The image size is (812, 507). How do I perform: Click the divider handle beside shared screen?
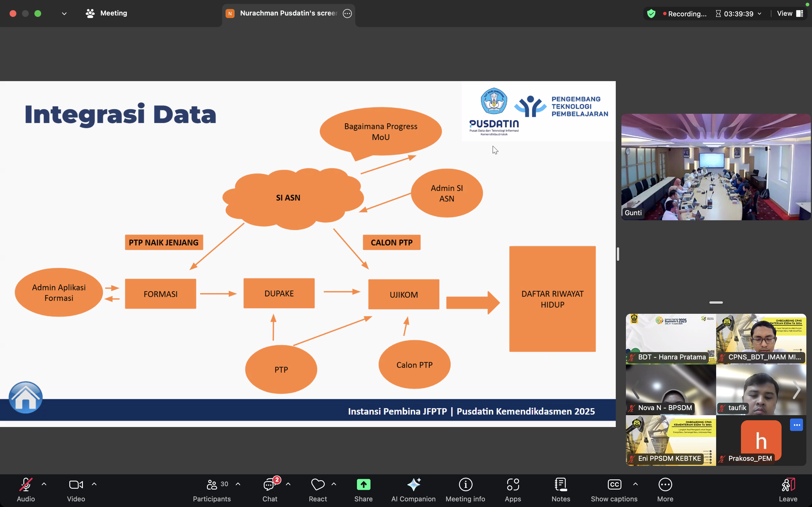[618, 254]
